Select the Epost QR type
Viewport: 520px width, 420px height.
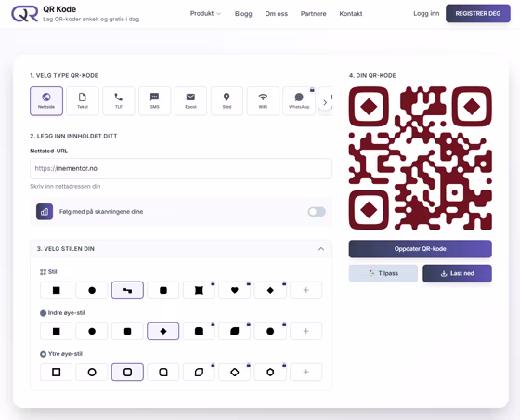[190, 101]
